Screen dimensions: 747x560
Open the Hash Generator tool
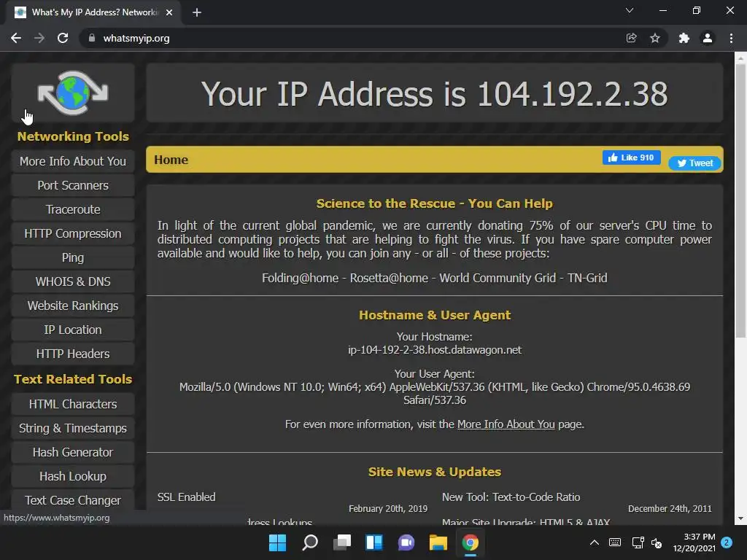73,452
